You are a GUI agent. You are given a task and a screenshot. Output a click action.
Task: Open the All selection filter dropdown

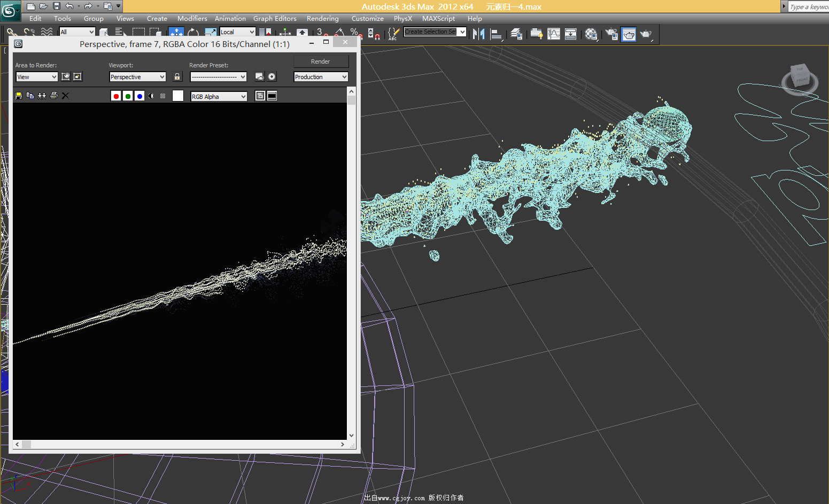77,32
